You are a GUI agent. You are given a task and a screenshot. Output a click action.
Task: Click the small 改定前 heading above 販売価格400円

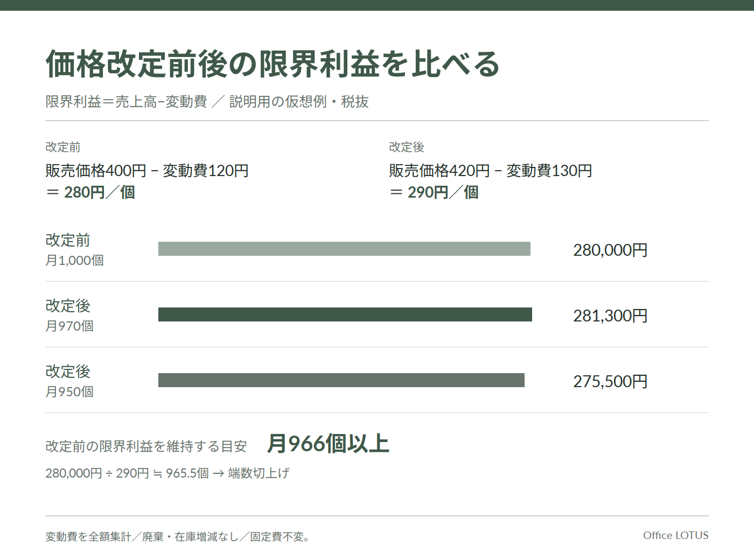(x=63, y=147)
